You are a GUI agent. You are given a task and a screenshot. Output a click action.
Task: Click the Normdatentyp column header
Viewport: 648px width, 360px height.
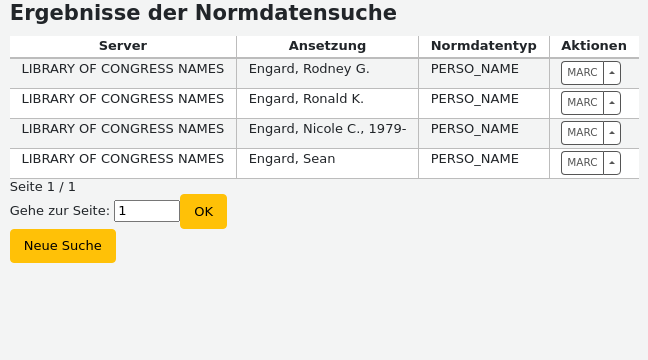(x=484, y=46)
